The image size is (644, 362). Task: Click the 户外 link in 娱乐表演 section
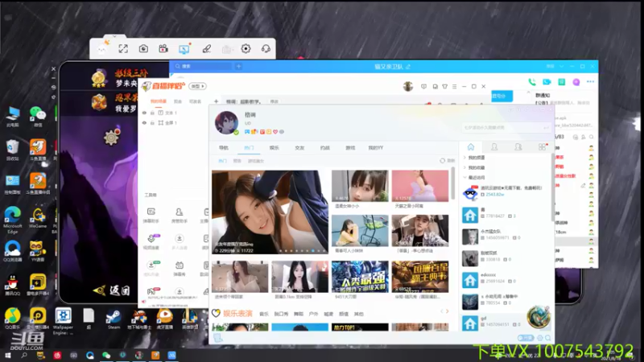313,314
